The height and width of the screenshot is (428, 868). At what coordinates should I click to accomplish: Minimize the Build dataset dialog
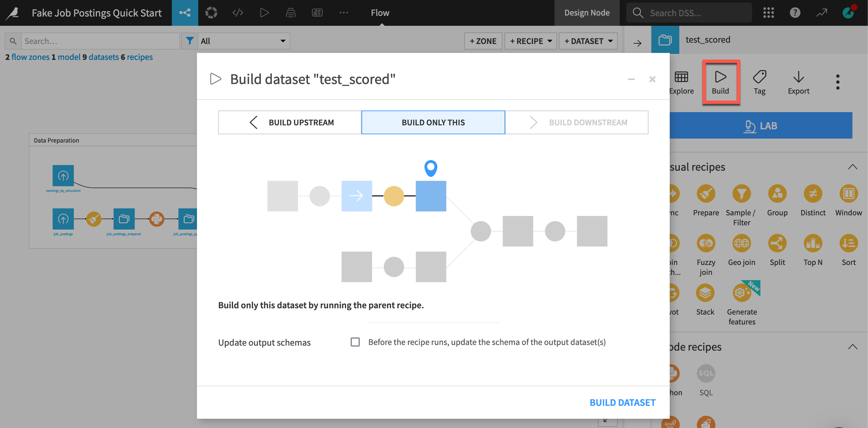coord(631,79)
